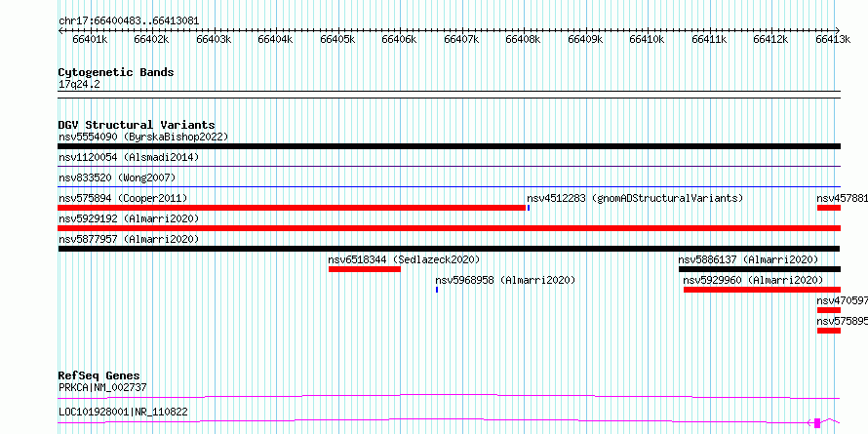Click the black bar for nsv5554090
Viewport: 868px width, 434px height.
coord(449,146)
